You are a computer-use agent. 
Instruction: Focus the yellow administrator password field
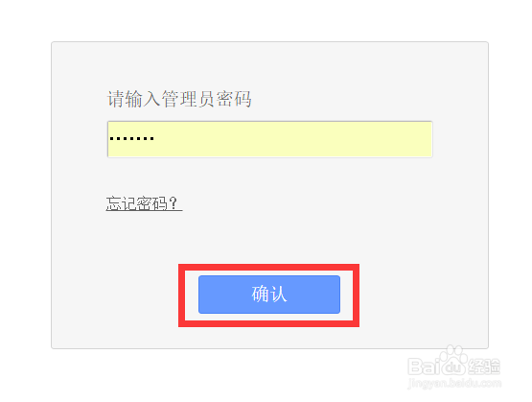pos(270,139)
